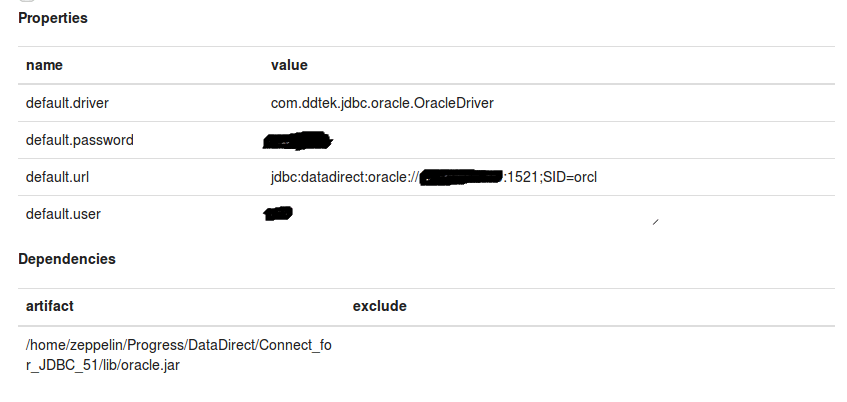Click the Properties section heading
847x402 pixels.
52,18
